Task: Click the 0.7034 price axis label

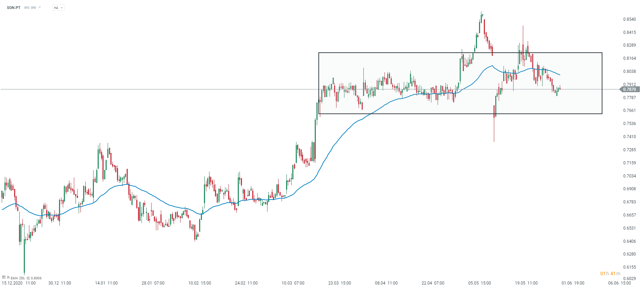Action: (x=630, y=176)
